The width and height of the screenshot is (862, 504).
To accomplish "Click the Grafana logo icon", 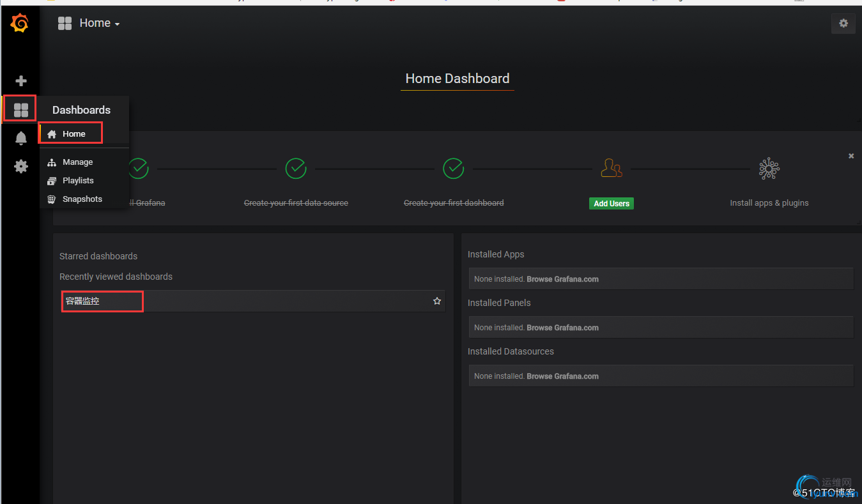I will tap(20, 23).
